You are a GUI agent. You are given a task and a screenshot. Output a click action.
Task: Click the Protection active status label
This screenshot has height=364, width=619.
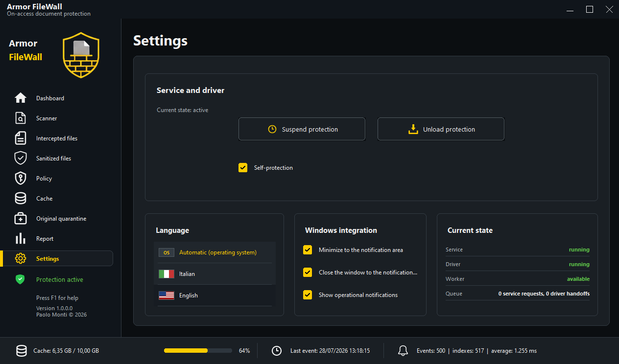[60, 280]
